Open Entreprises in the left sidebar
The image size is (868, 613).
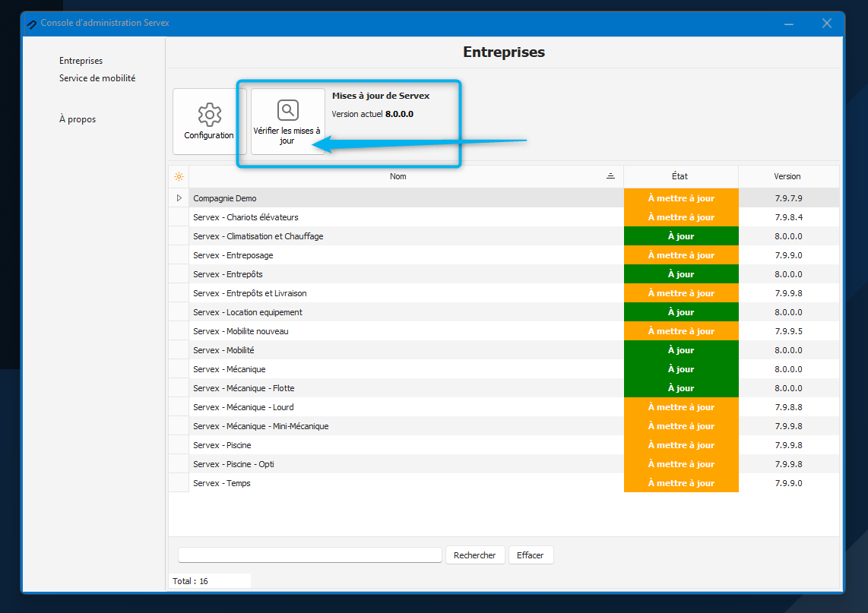(x=81, y=61)
